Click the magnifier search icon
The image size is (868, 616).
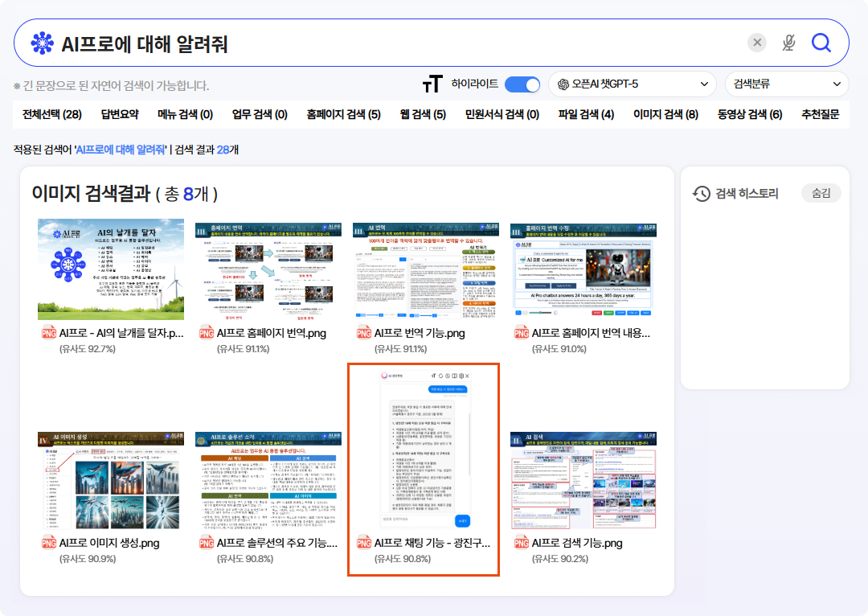pyautogui.click(x=821, y=43)
